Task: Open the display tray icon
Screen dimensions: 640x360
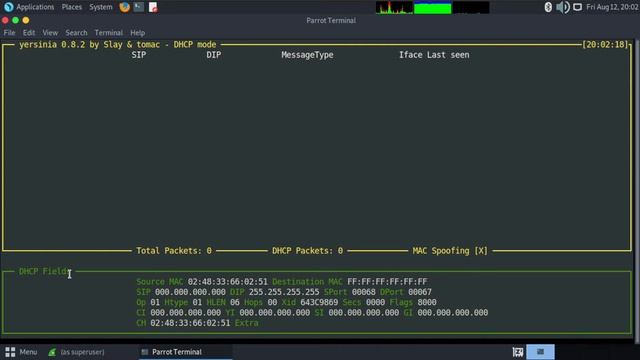Action: click(577, 7)
